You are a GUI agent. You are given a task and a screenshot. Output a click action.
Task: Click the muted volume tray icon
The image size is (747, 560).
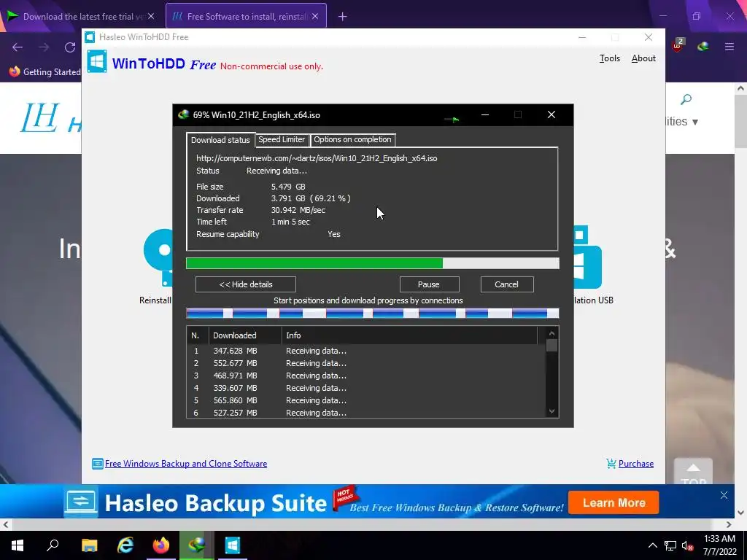click(x=687, y=545)
